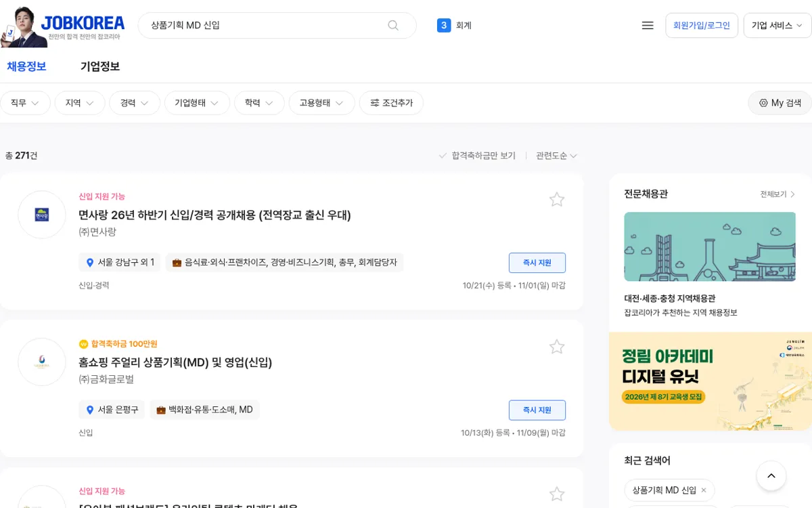812x508 pixels.
Task: Click the 금화글로벌 company logo
Action: tap(42, 362)
